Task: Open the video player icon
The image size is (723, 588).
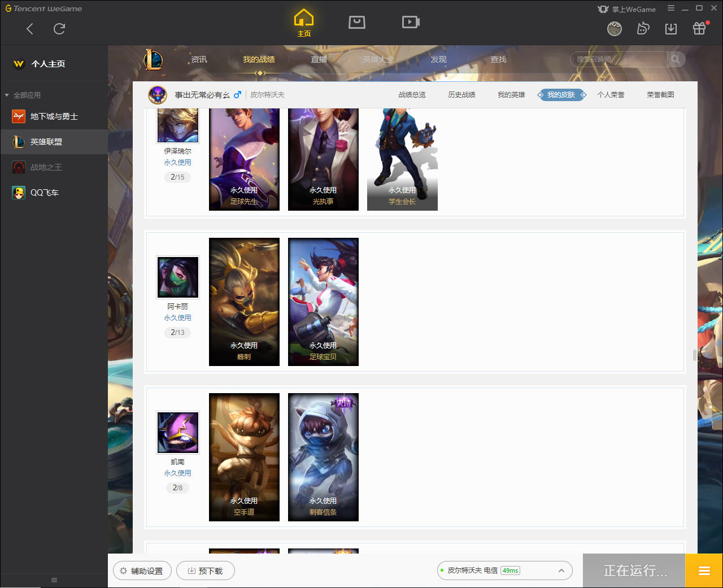Action: [x=411, y=22]
